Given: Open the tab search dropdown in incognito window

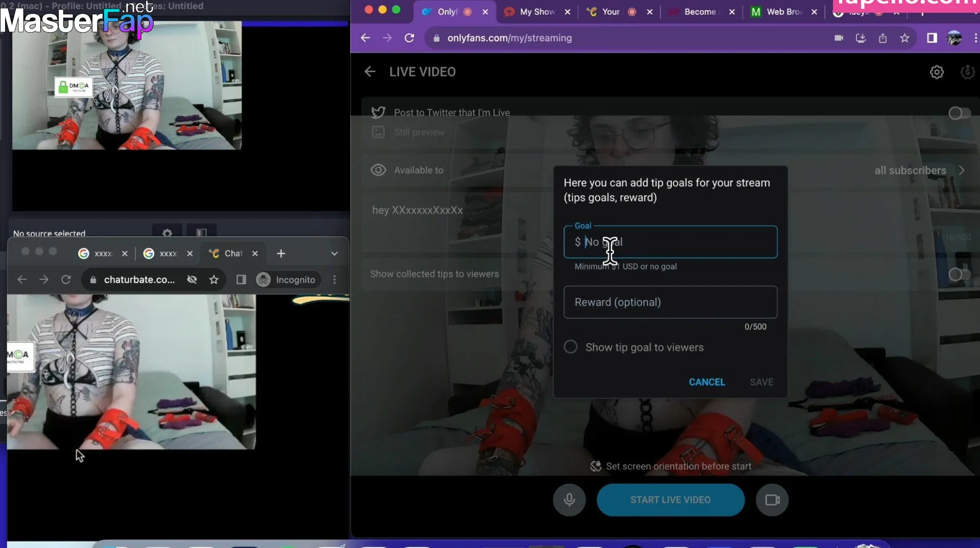Looking at the screenshot, I should pos(334,254).
